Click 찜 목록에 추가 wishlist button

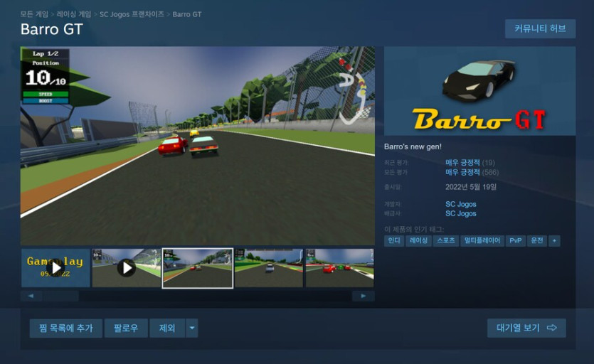[66, 328]
